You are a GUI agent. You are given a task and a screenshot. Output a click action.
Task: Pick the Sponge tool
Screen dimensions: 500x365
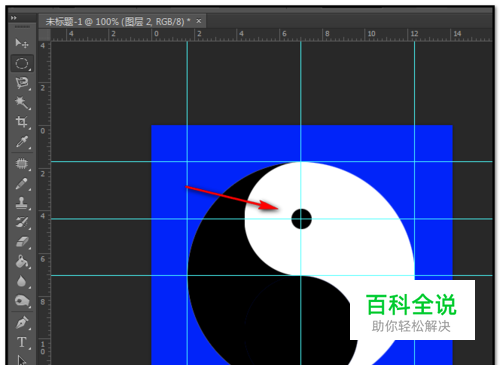tap(22, 301)
